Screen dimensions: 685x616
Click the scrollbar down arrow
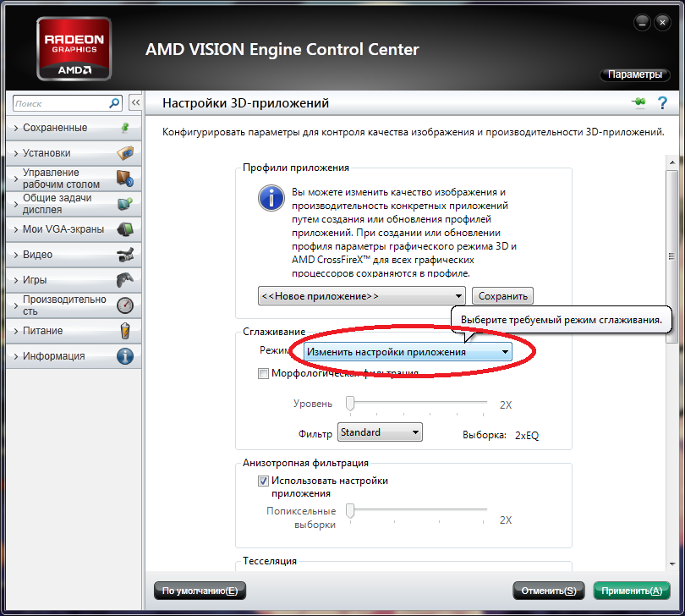pos(672,564)
